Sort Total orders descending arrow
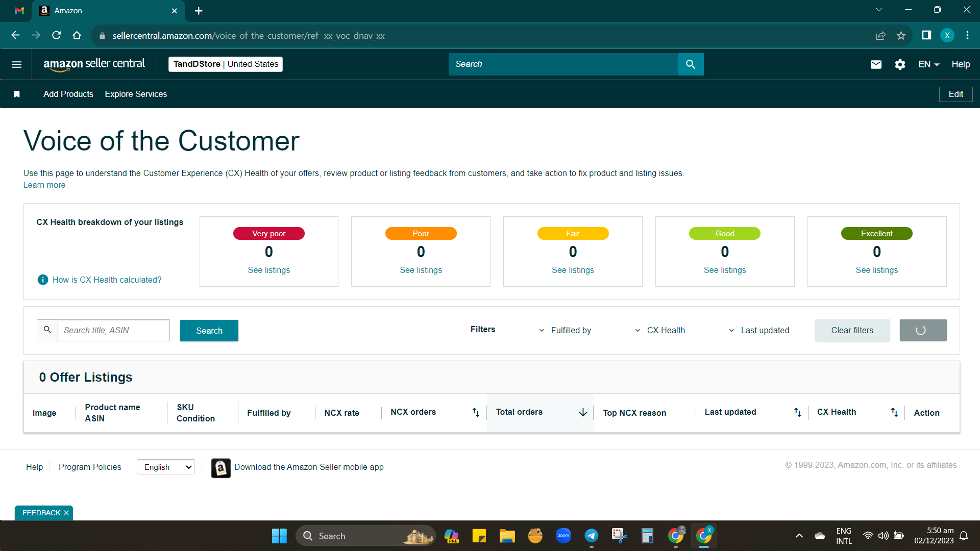Viewport: 980px width, 551px height. click(583, 412)
